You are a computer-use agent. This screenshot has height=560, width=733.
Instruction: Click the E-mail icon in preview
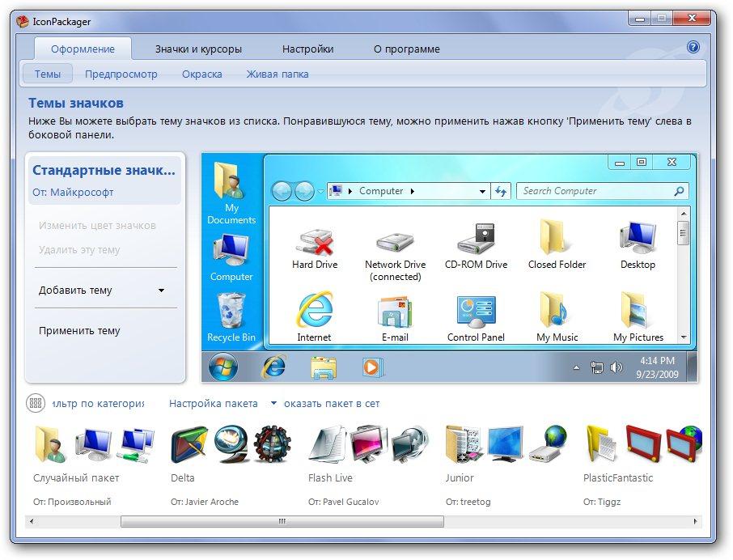(395, 312)
